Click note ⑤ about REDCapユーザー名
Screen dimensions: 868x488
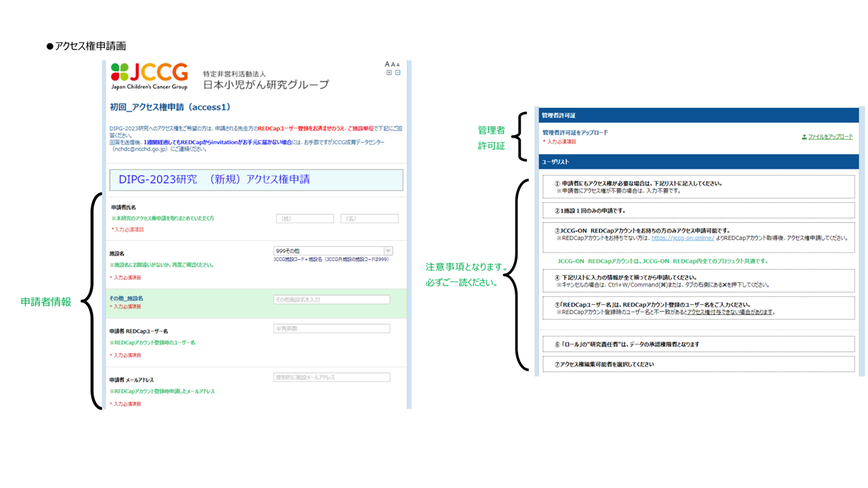(x=698, y=308)
